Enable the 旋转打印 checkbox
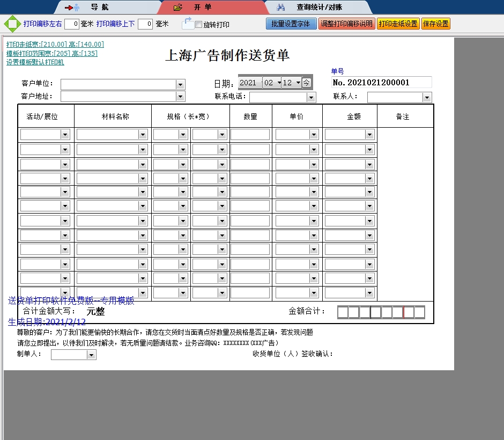Viewport: 504px width, 440px height. click(199, 25)
